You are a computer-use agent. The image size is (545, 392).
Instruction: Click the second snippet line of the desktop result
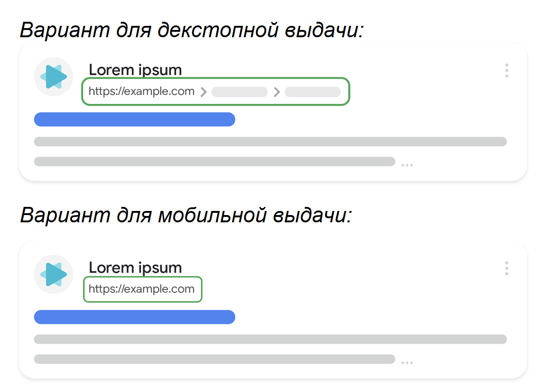pos(214,162)
